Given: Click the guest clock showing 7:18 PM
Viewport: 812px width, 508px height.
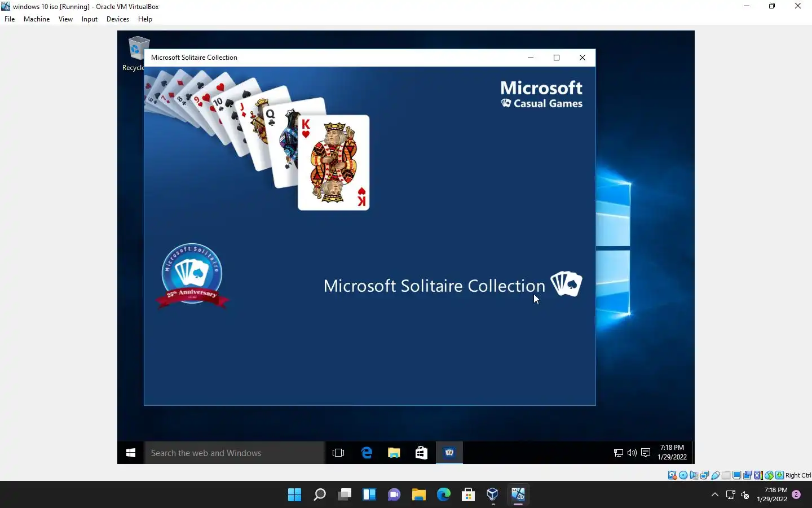Looking at the screenshot, I should tap(672, 452).
